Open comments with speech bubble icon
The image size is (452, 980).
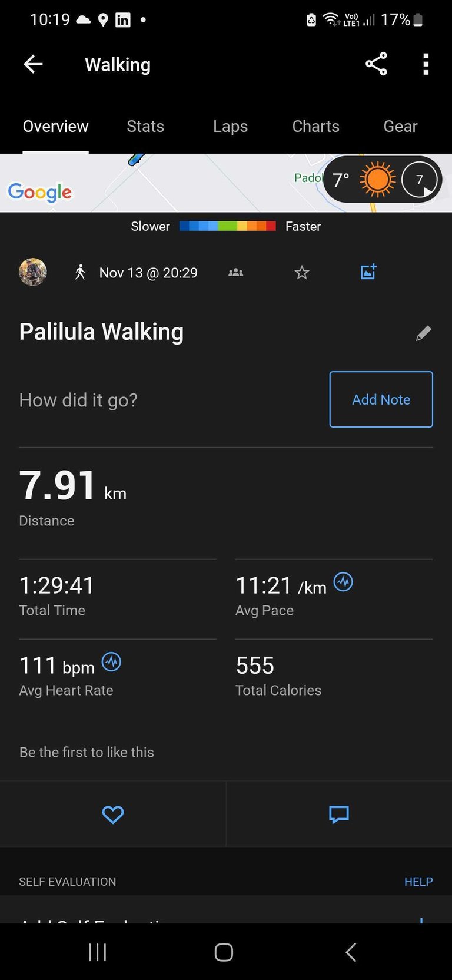(x=339, y=815)
